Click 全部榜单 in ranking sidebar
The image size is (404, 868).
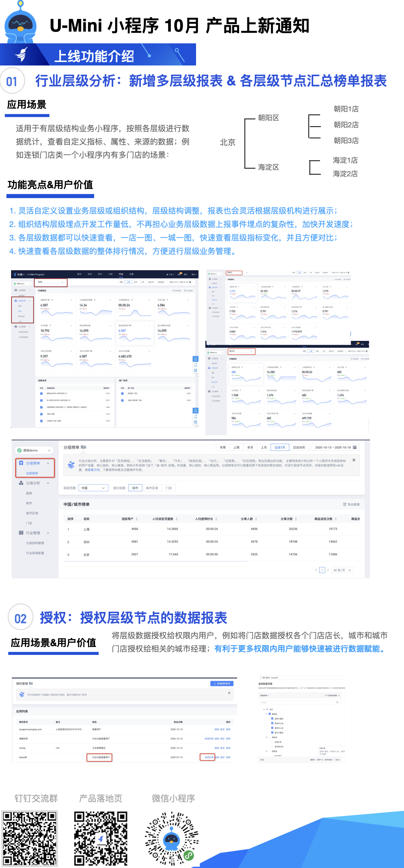point(32,473)
